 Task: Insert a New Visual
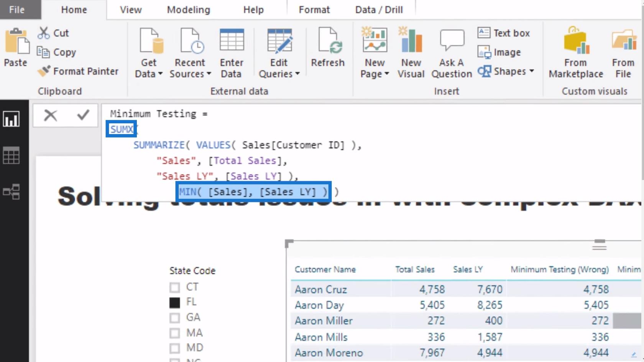click(x=411, y=53)
